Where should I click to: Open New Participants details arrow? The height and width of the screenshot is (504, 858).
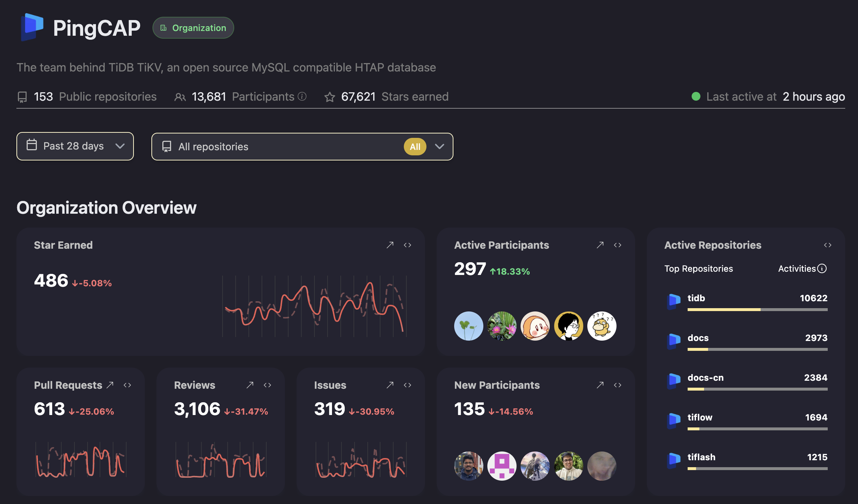click(x=600, y=385)
